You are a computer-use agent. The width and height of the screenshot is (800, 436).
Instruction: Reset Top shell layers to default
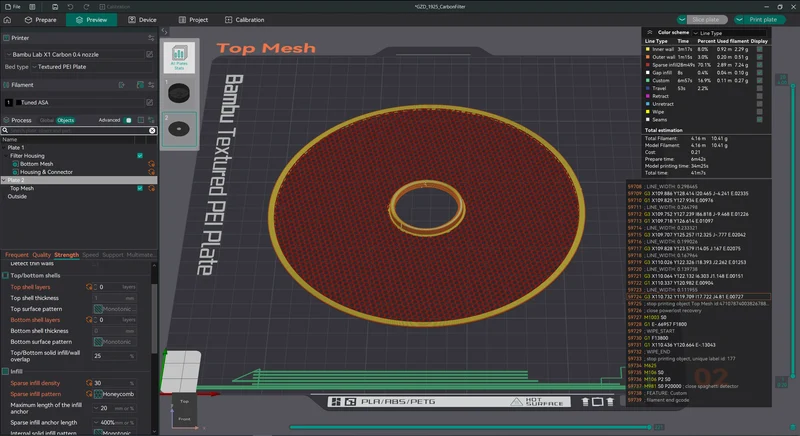point(89,287)
